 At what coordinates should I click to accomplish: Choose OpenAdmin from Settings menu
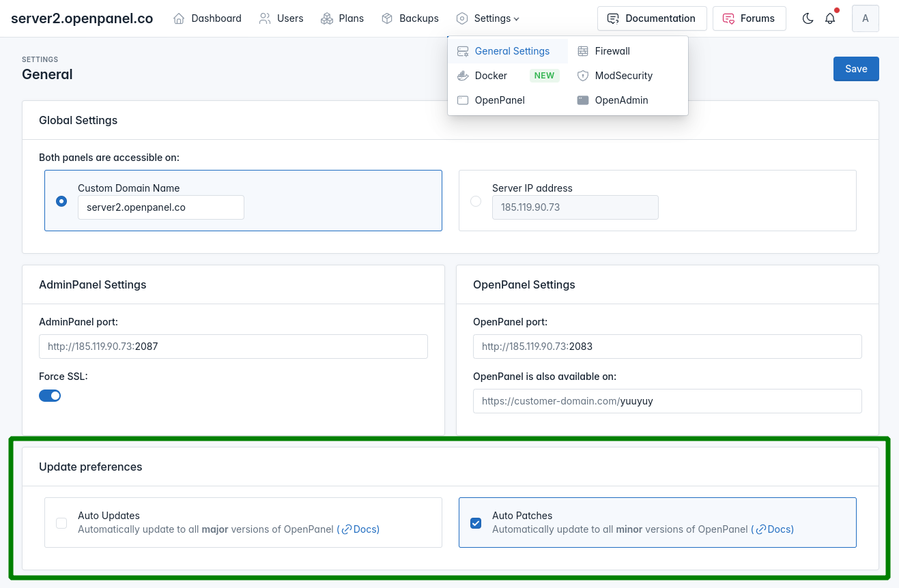[x=620, y=100]
